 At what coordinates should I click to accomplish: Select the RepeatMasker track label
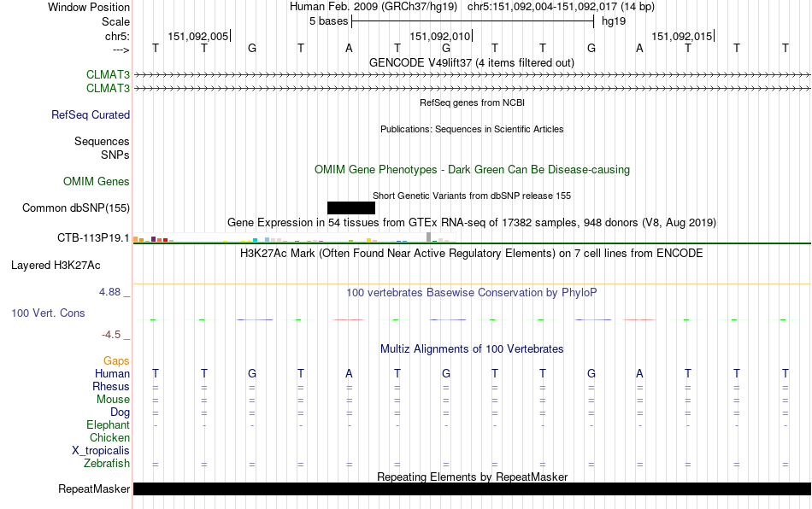[x=94, y=489]
